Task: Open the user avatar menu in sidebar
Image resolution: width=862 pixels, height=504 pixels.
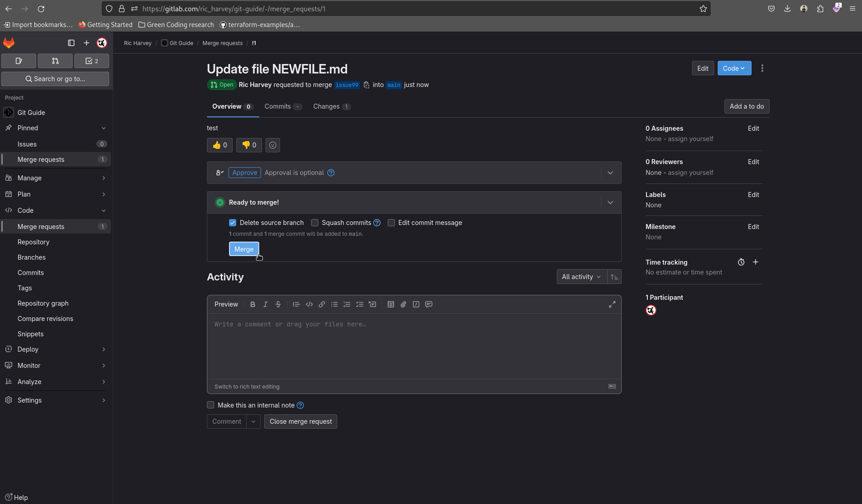Action: click(x=102, y=43)
